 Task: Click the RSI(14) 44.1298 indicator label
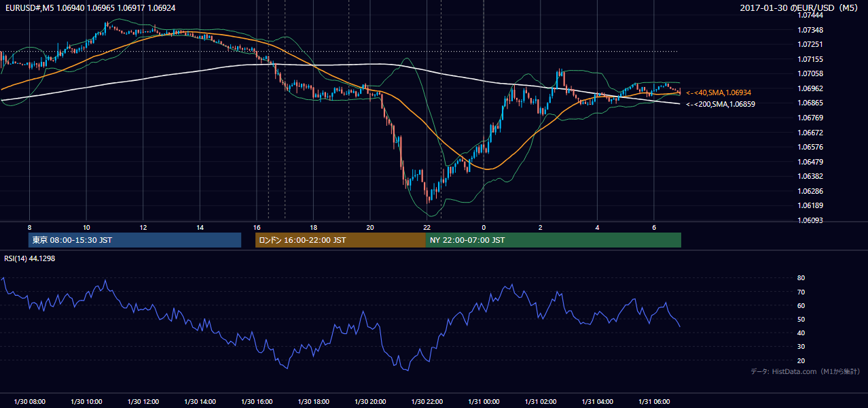[30, 258]
